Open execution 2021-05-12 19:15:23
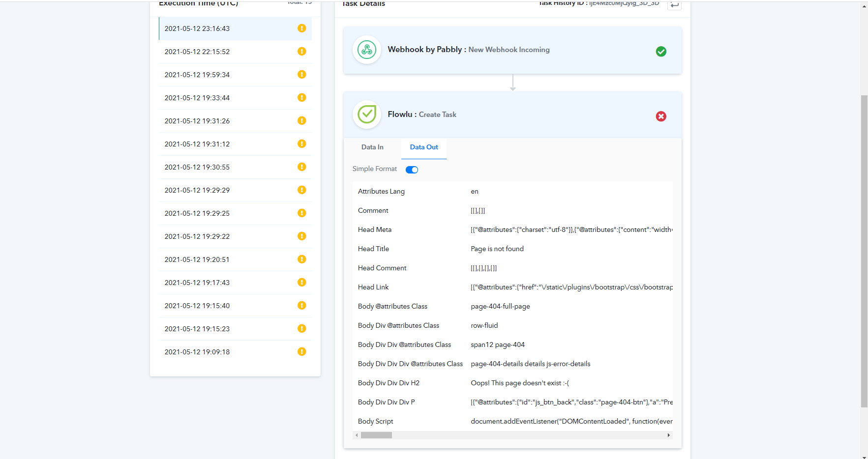The image size is (868, 459). click(x=235, y=329)
